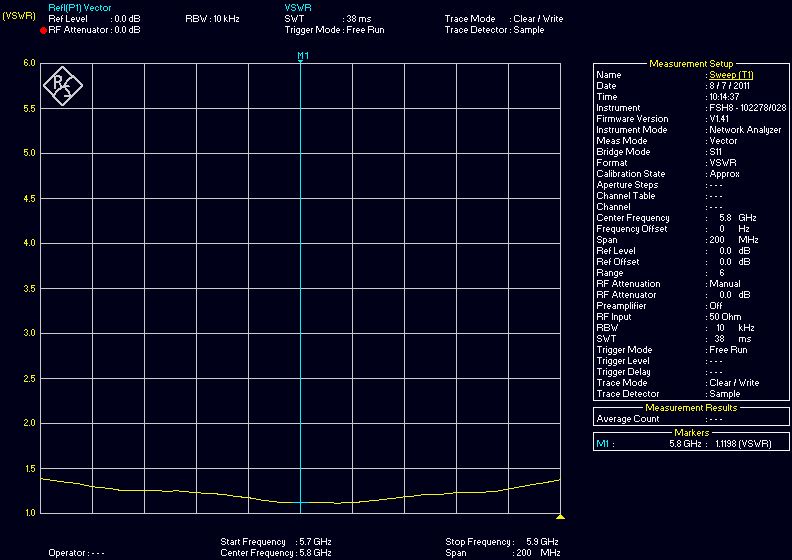792x560 pixels.
Task: Click the Instrument Mode value Network Analyzer
Action: [x=745, y=130]
